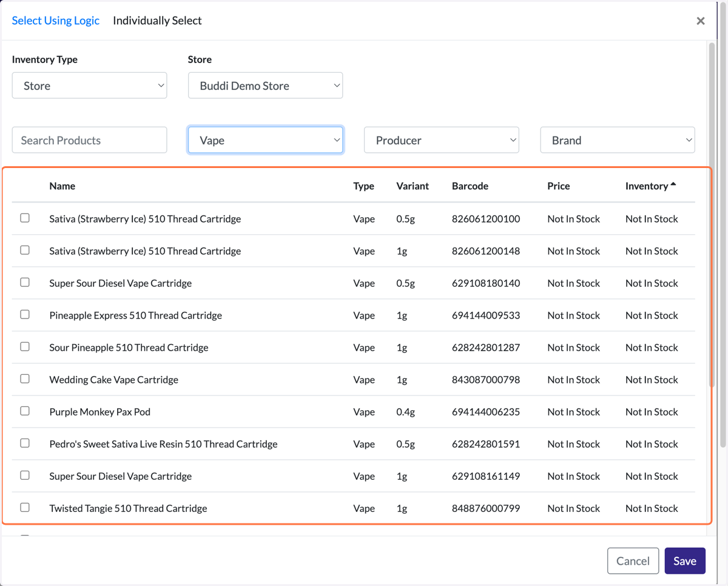
Task: Click barcode 629108180140
Action: 486,283
